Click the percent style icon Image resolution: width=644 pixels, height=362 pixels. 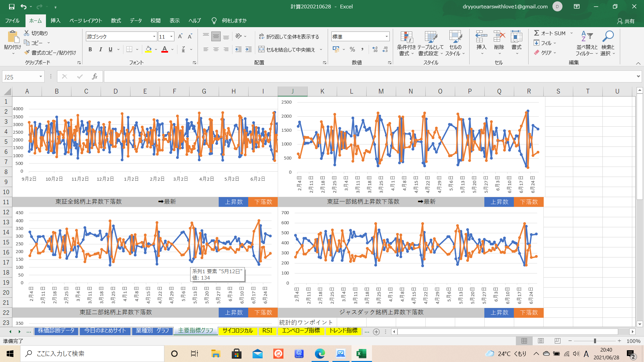click(352, 50)
